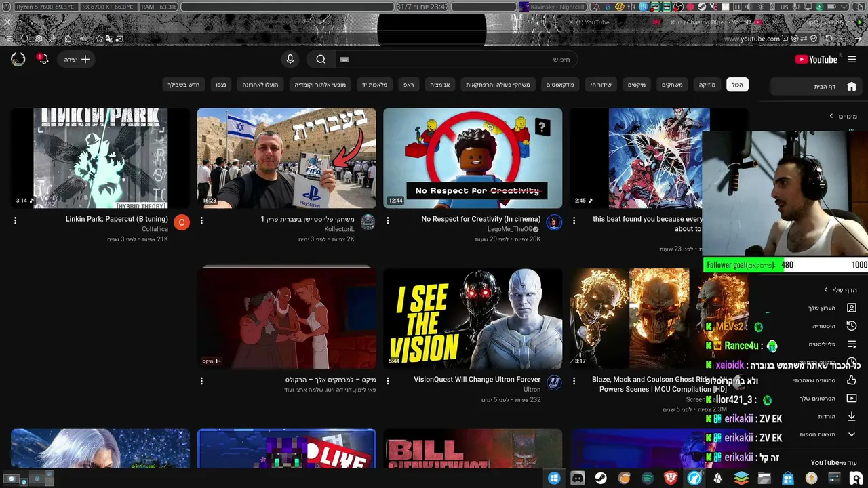This screenshot has width=868, height=488.
Task: Select the Recently uploaded (הועלו לאחרונה) chip
Action: [262, 85]
